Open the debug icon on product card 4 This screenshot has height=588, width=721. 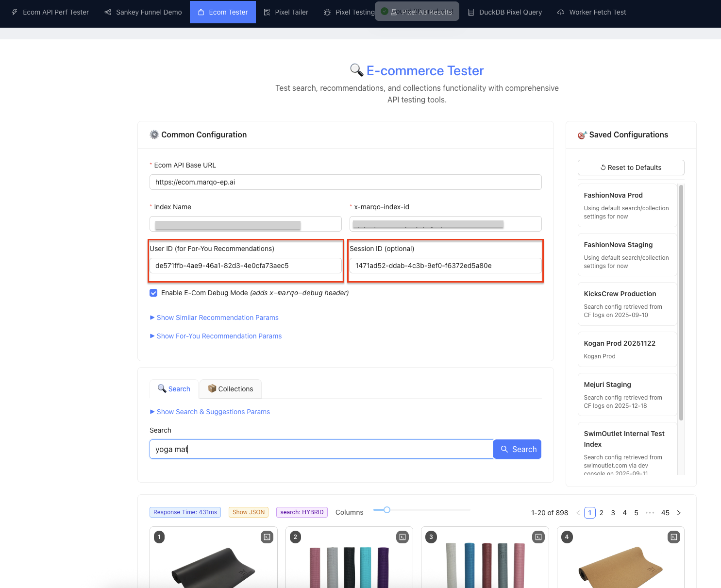click(674, 537)
